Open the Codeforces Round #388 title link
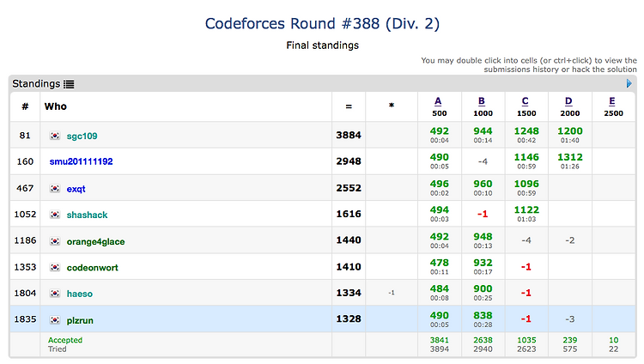The width and height of the screenshot is (644, 364). pos(322,24)
